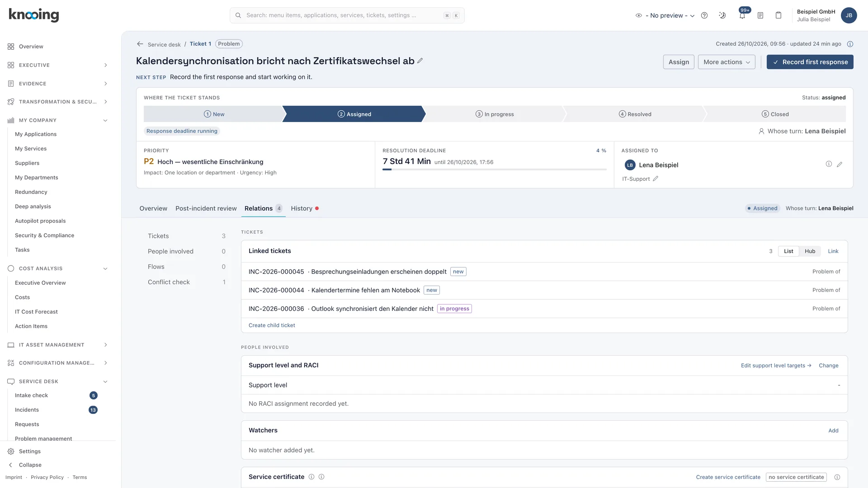Switch linked tickets to List view

788,251
